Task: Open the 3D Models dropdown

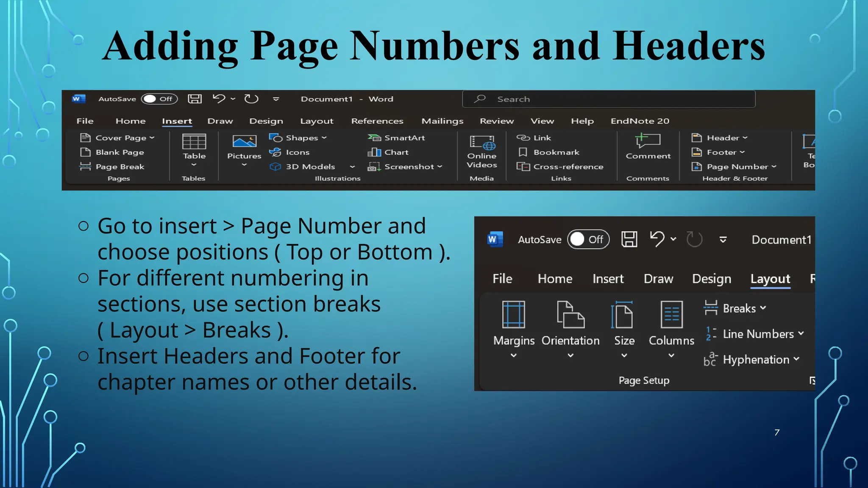Action: click(x=352, y=166)
